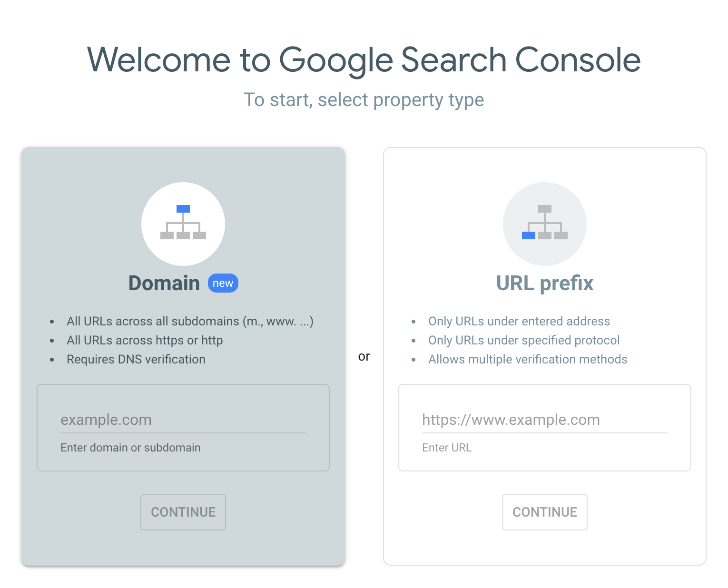This screenshot has width=728, height=588.
Task: Click the 'or' separator between cards
Action: click(364, 356)
